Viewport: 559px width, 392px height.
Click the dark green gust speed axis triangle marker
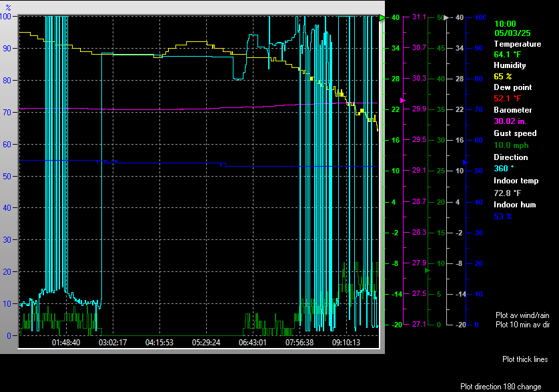coord(428,271)
